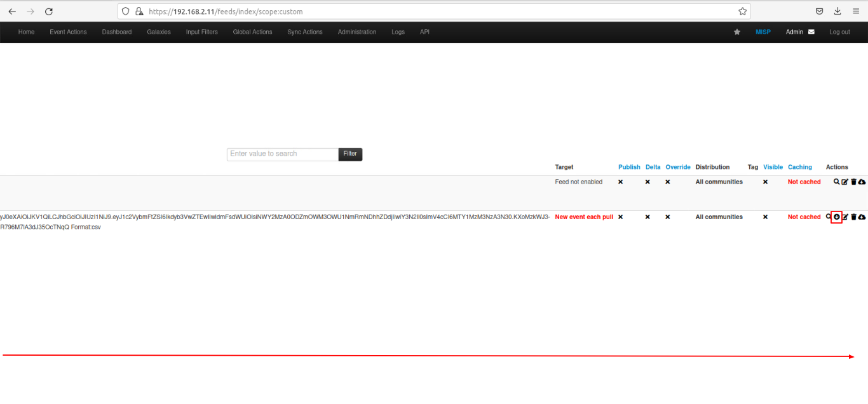Expand the Sync Actions menu
Viewport: 868px width, 404px height.
click(304, 32)
